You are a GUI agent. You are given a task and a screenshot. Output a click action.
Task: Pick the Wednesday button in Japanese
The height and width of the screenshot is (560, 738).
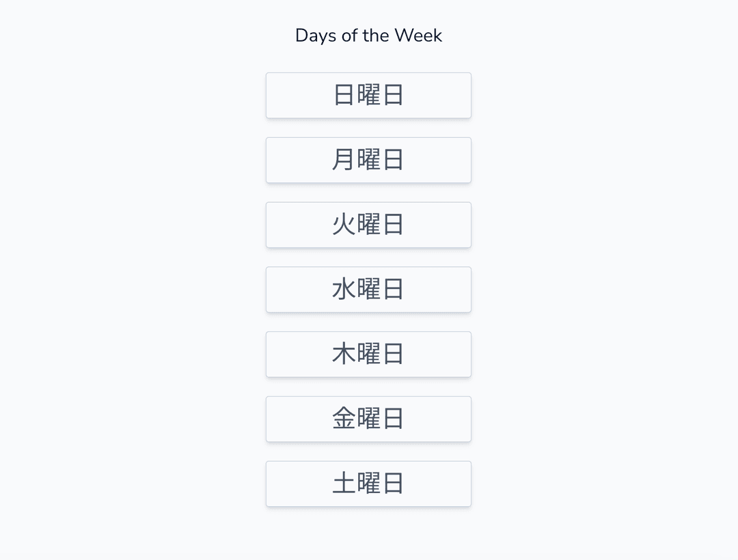point(368,290)
